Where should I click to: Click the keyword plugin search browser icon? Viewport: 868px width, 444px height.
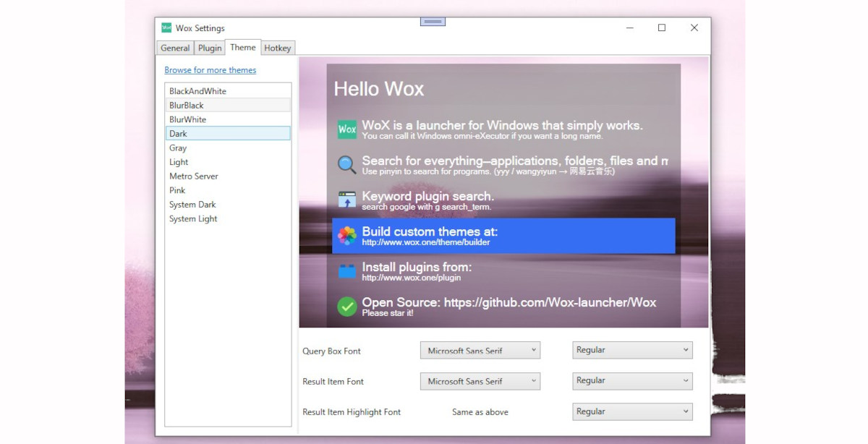347,200
